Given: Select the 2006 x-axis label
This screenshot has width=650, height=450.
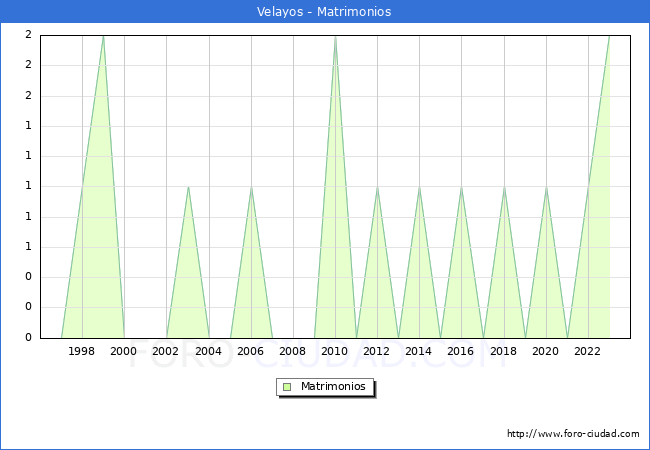Looking at the screenshot, I should point(250,351).
